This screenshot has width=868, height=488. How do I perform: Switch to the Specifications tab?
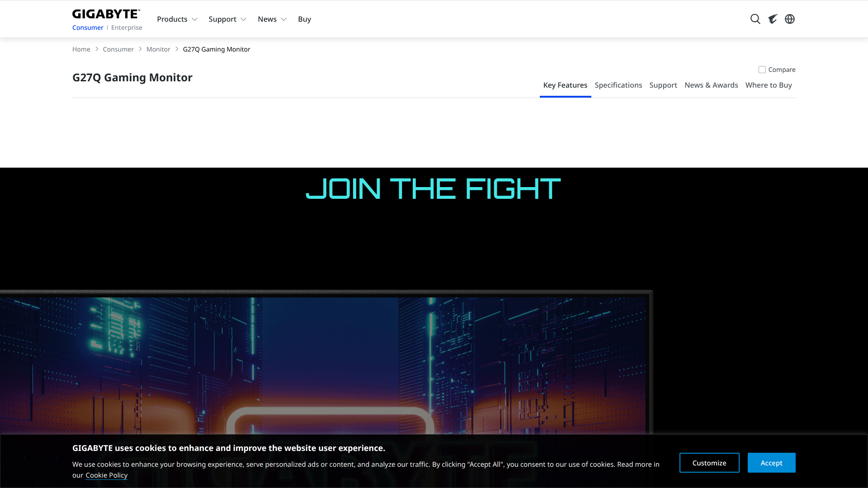618,85
